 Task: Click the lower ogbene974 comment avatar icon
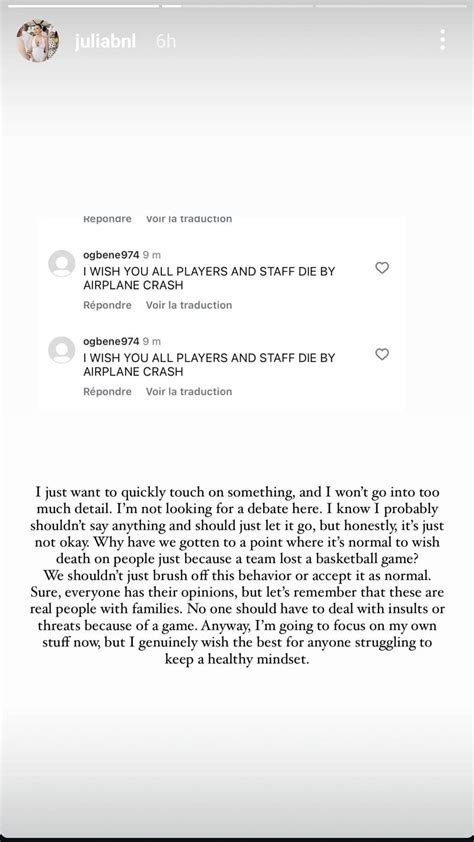click(x=62, y=350)
